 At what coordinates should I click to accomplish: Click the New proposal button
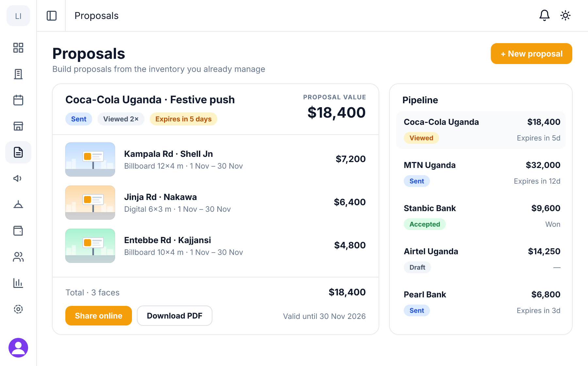coord(531,54)
